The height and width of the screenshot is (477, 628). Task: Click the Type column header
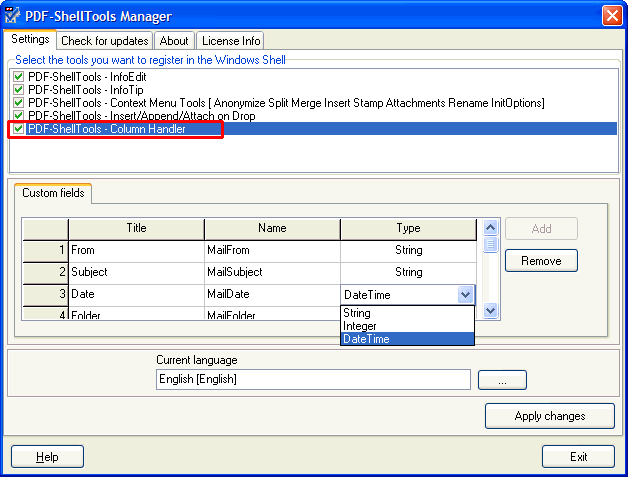point(409,229)
